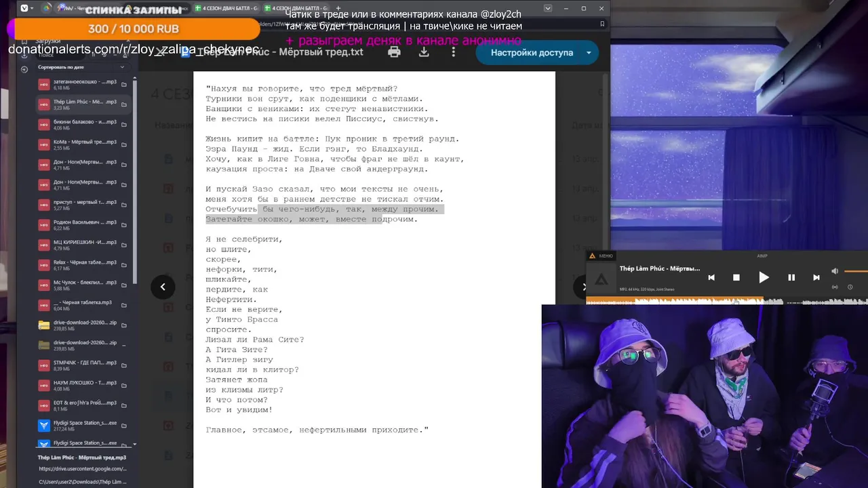
Task: Click the AIMP track title Thép Làm Phúc
Action: [660, 268]
